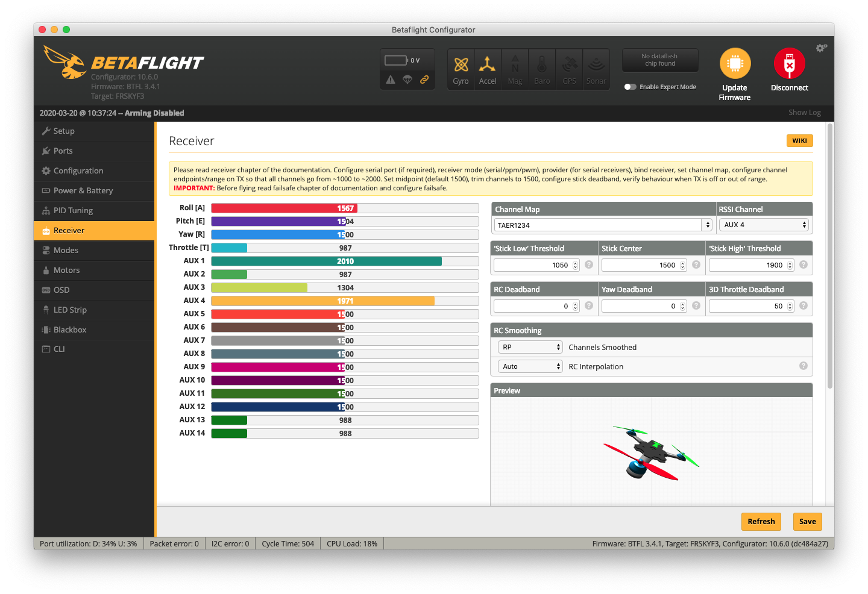Click the Save button
The height and width of the screenshot is (594, 868).
click(808, 522)
